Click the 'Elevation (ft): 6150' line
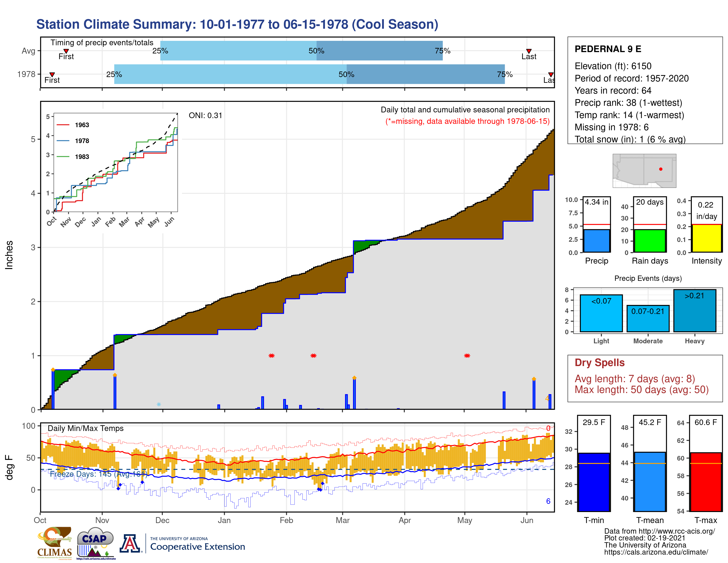This screenshot has height=563, width=728. (613, 66)
